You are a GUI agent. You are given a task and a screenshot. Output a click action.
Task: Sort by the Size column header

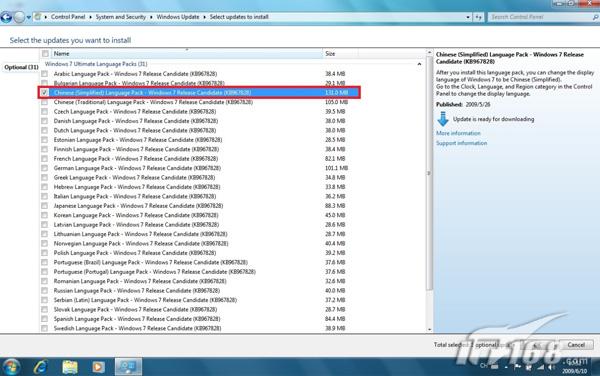(341, 54)
